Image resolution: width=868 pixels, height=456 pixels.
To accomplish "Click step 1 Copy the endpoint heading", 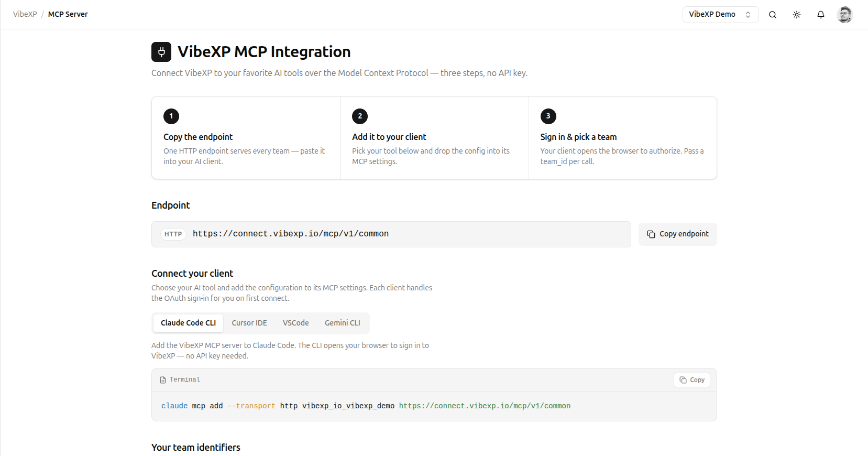I will pos(198,137).
